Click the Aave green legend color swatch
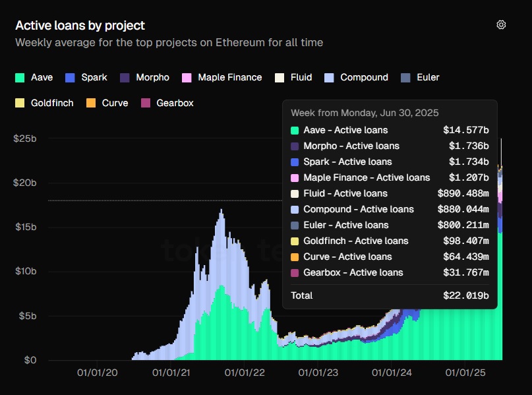The image size is (532, 395). [20, 78]
